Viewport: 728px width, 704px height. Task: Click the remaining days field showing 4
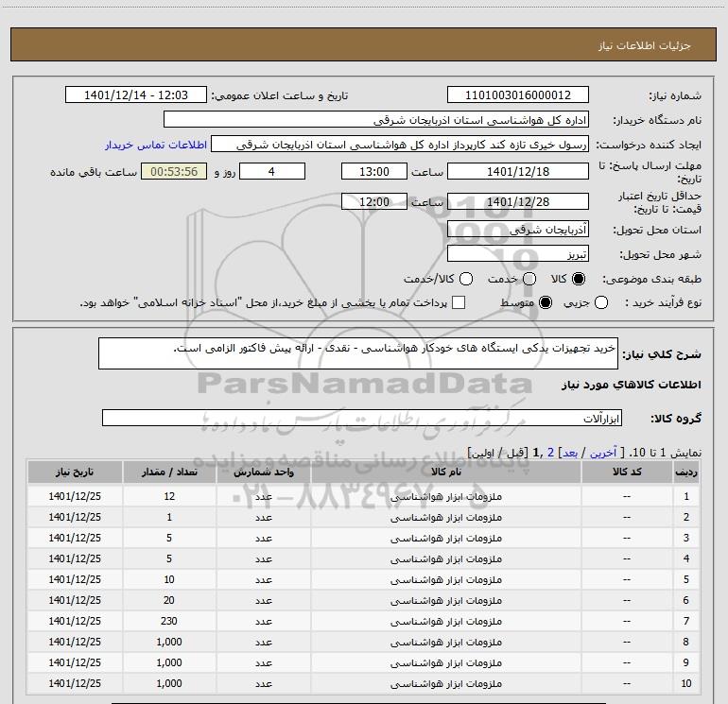272,171
